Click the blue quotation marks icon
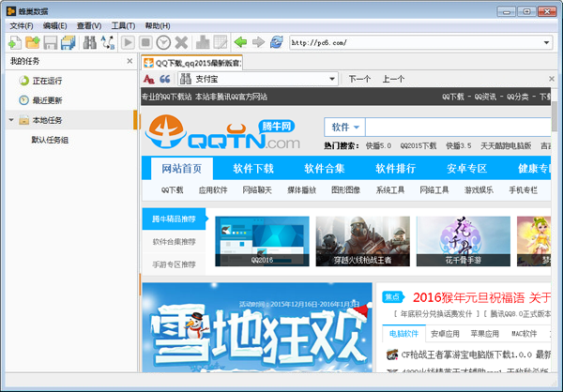This screenshot has height=392, width=563. pyautogui.click(x=165, y=80)
